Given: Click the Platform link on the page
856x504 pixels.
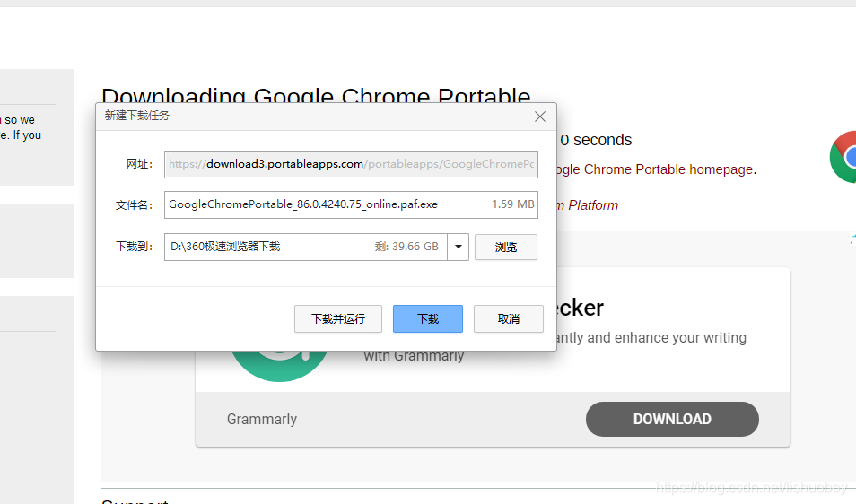Looking at the screenshot, I should coord(589,205).
